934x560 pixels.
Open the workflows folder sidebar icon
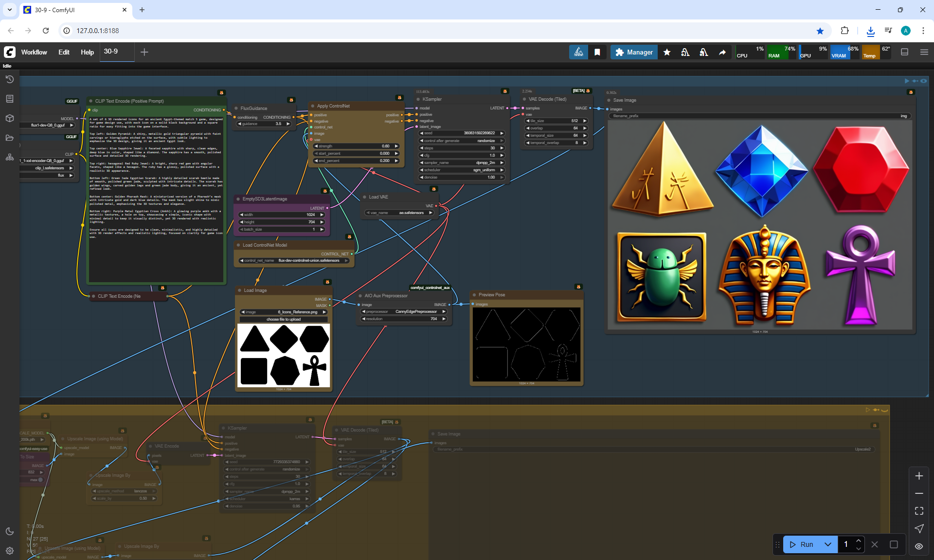[9, 138]
